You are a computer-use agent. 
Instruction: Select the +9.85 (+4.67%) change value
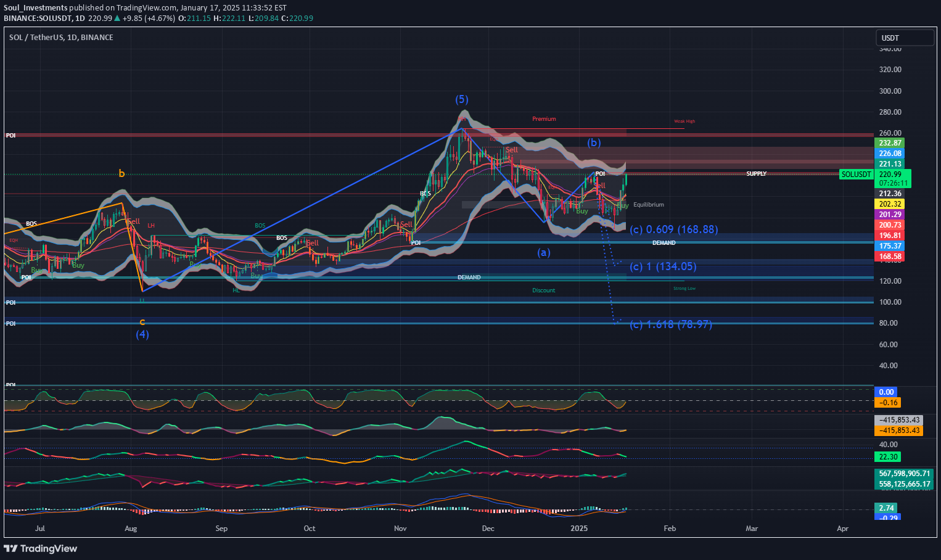point(149,19)
